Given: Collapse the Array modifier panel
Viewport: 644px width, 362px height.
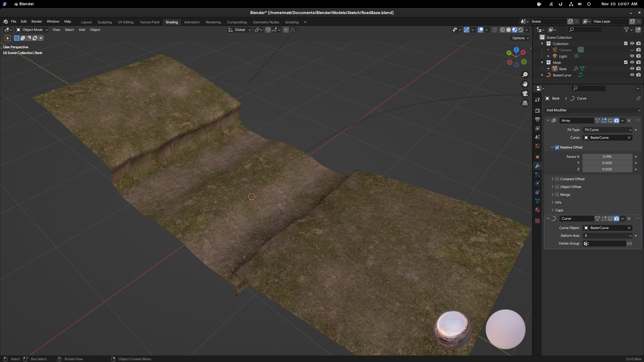Looking at the screenshot, I should point(548,120).
